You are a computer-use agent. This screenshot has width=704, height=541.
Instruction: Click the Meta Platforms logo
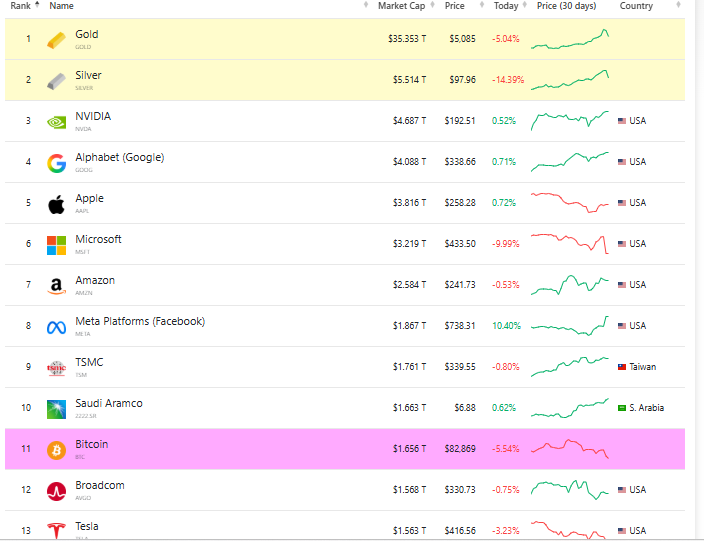[57, 327]
